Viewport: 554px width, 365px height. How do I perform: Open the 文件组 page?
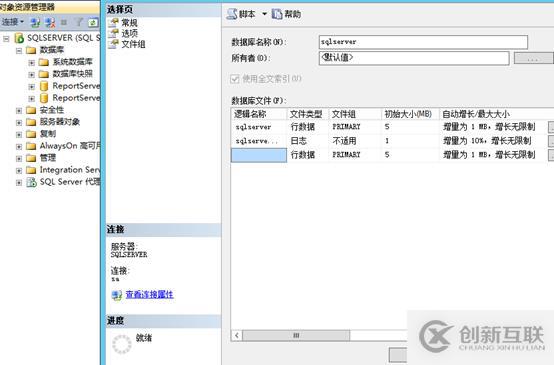point(133,44)
